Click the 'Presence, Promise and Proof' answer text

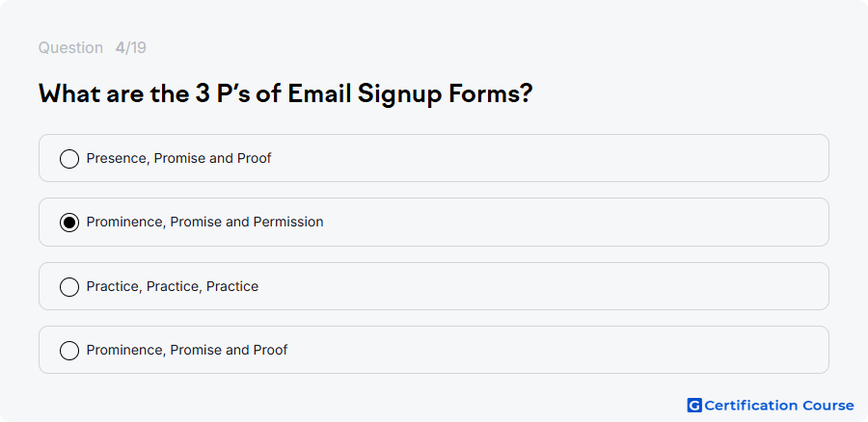(178, 158)
